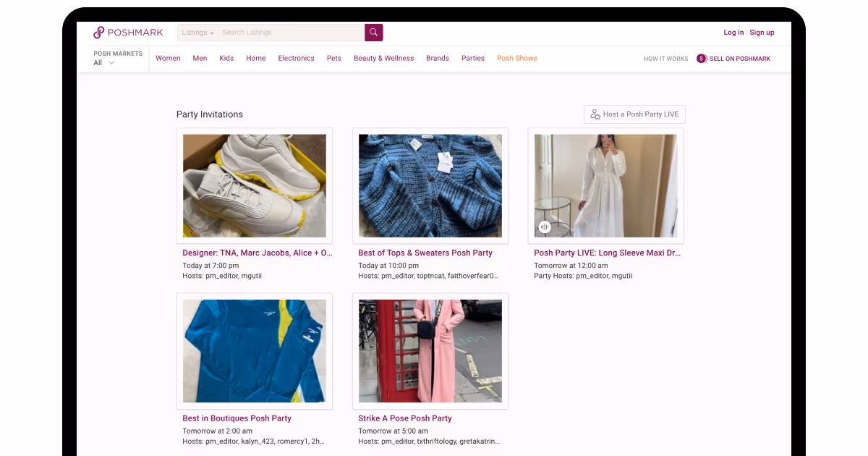The image size is (868, 456).
Task: Open the Listings search-type dropdown
Action: tap(198, 33)
